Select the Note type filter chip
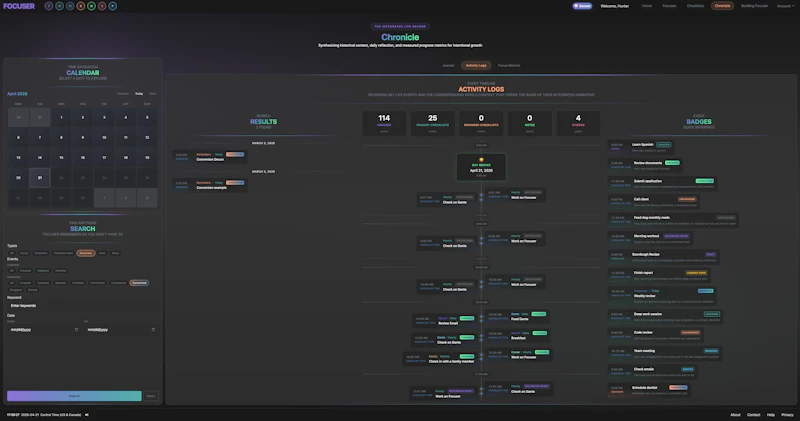Image resolution: width=800 pixels, height=421 pixels. [102, 253]
